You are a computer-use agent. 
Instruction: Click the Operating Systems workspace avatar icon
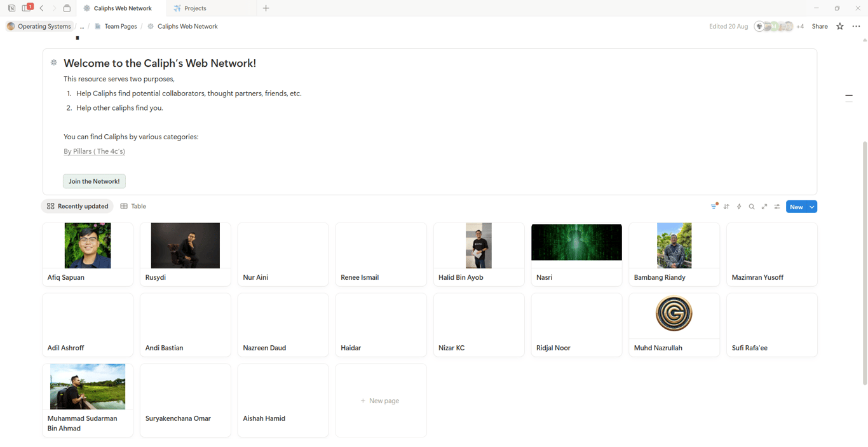pos(11,26)
